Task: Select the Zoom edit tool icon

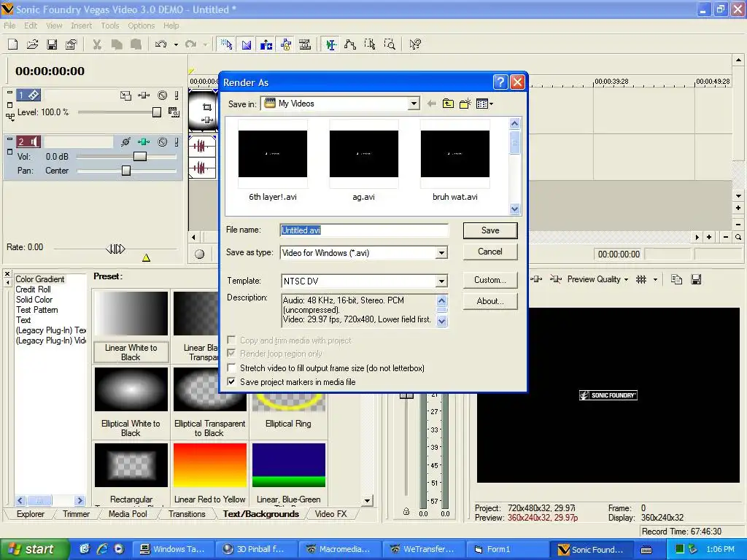Action: pyautogui.click(x=390, y=44)
